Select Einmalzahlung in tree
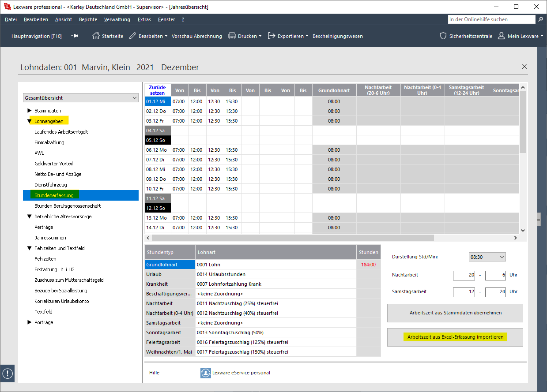This screenshot has width=547, height=392. click(x=49, y=142)
